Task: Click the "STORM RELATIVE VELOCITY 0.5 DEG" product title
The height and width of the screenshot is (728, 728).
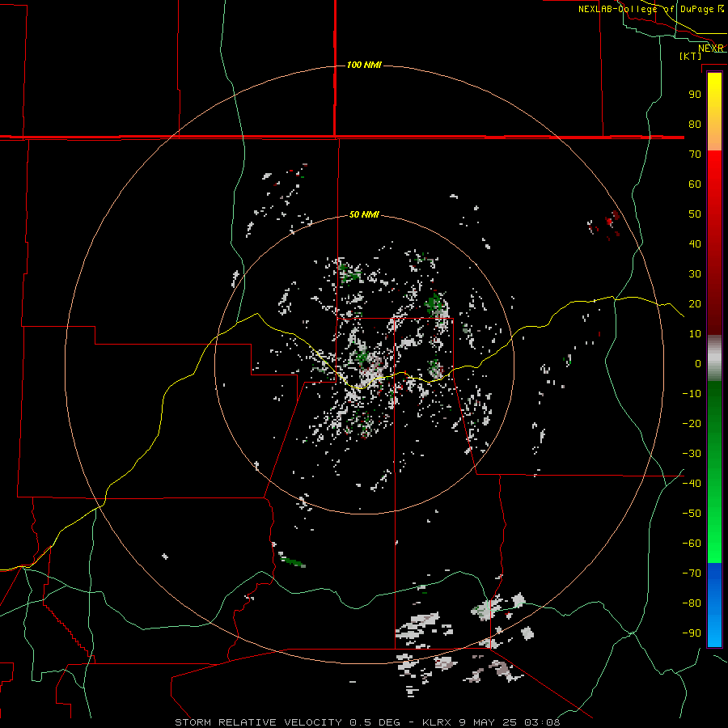Action: 287,722
